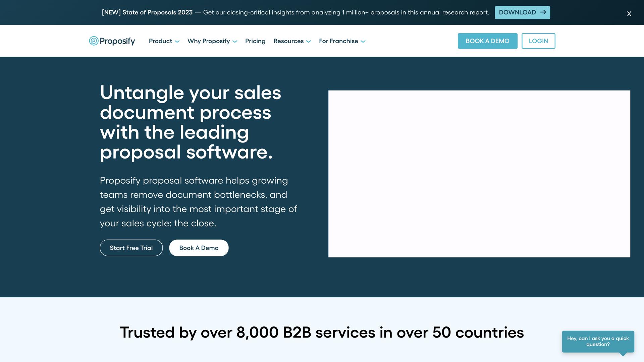Open the chat bubble asking a quick question
The image size is (644, 362).
[x=598, y=341]
